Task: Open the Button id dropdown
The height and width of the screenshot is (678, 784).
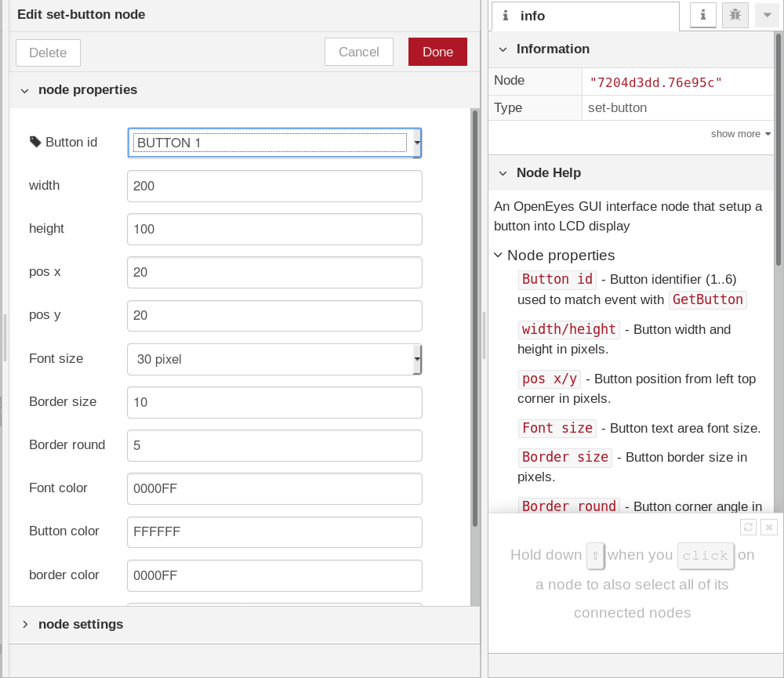Action: click(x=274, y=143)
